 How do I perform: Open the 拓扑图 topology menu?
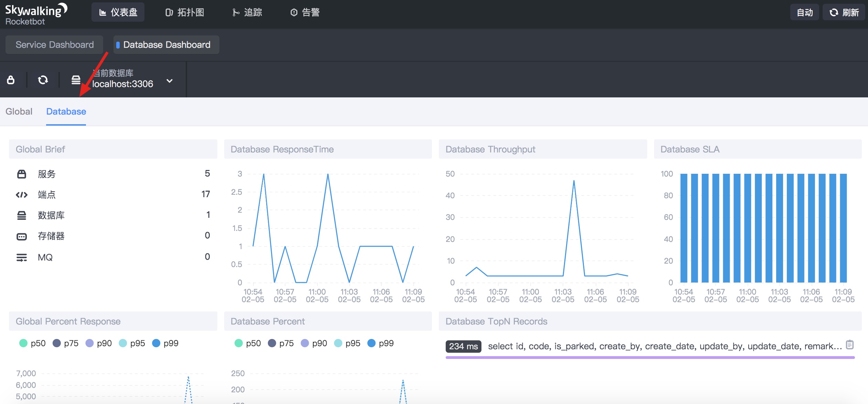coord(185,12)
